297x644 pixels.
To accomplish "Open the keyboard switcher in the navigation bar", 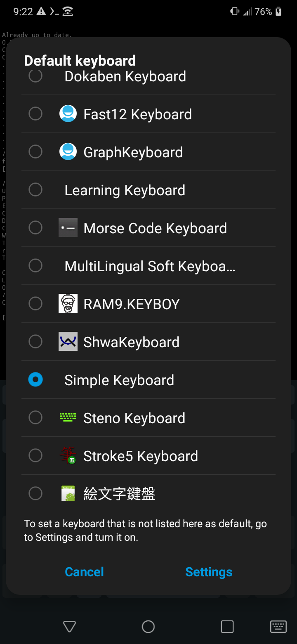I will pyautogui.click(x=278, y=626).
